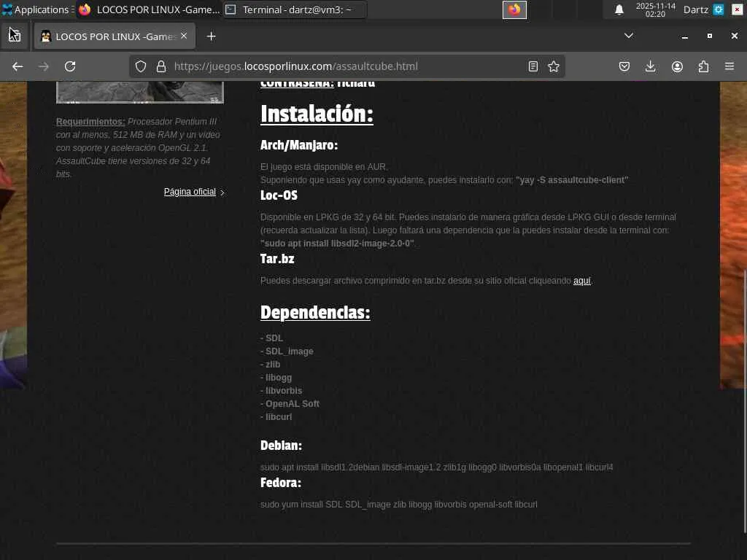This screenshot has width=747, height=560.
Task: Open the Dartz user menu
Action: (695, 9)
